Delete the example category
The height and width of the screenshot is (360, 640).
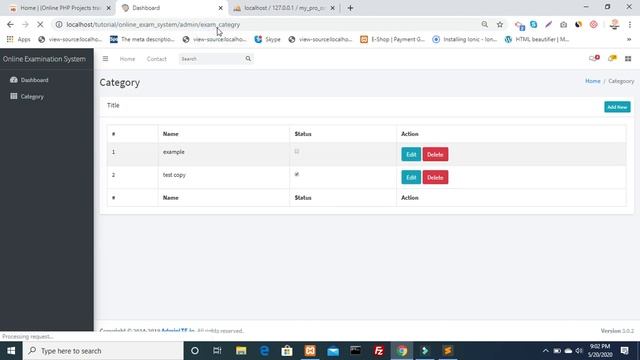click(x=435, y=154)
